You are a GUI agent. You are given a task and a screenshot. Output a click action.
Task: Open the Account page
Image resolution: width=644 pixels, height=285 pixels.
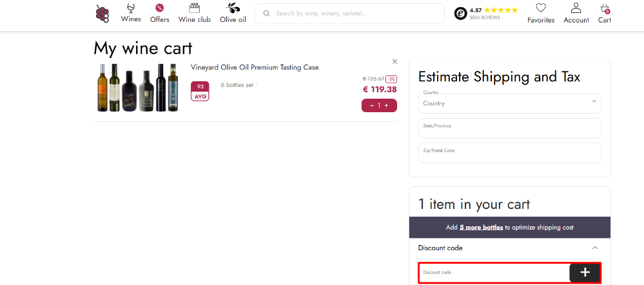pyautogui.click(x=576, y=13)
